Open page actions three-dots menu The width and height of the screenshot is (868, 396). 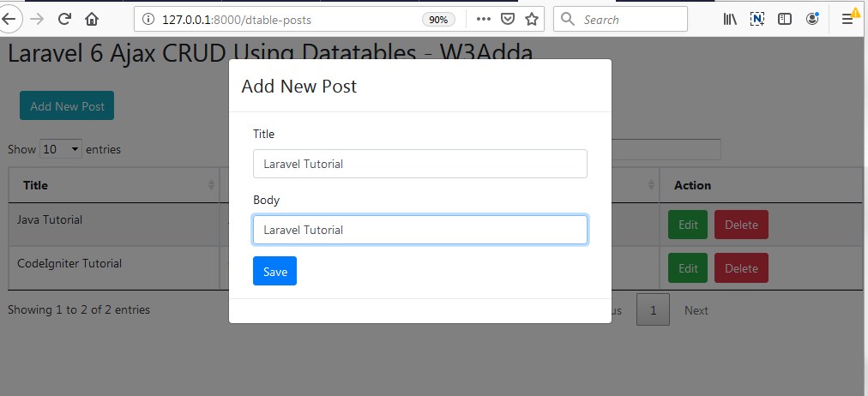pyautogui.click(x=483, y=20)
